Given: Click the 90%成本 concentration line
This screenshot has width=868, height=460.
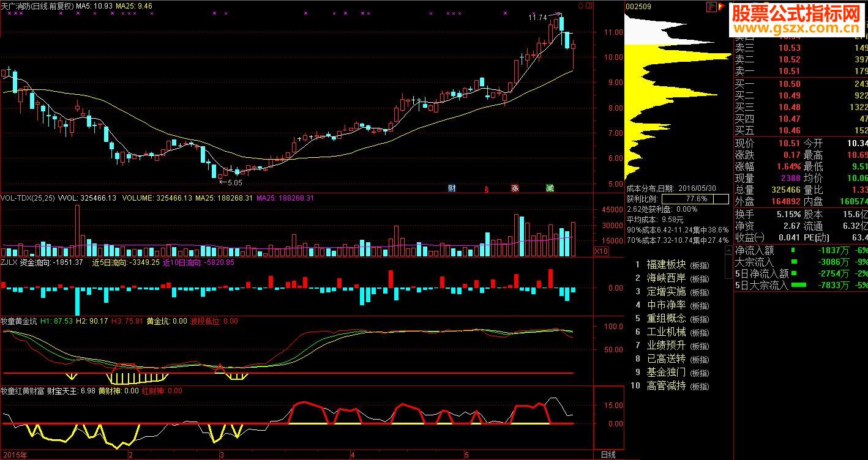Looking at the screenshot, I should coord(677,229).
